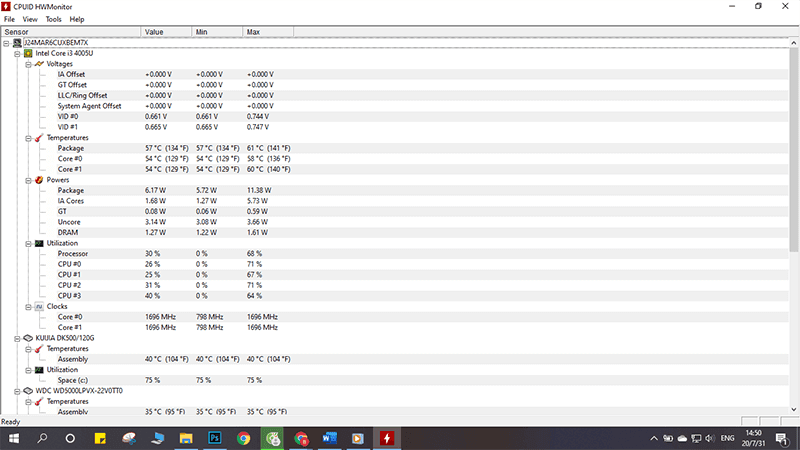800x450 pixels.
Task: Collapse the Powers tree node
Action: click(x=26, y=180)
